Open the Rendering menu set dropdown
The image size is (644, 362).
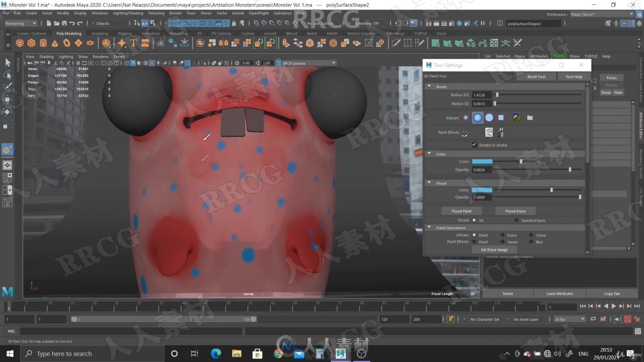pyautogui.click(x=21, y=23)
